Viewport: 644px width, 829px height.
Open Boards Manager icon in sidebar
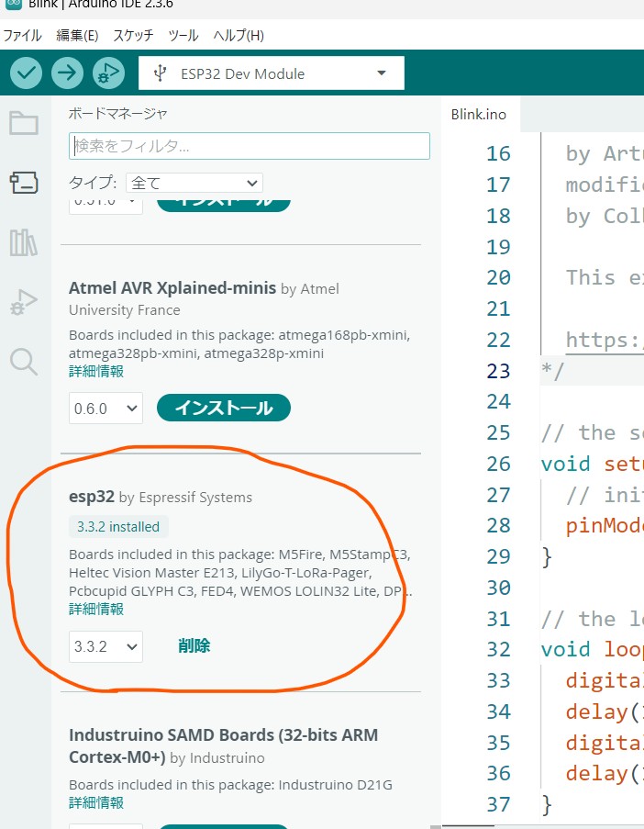(x=24, y=183)
